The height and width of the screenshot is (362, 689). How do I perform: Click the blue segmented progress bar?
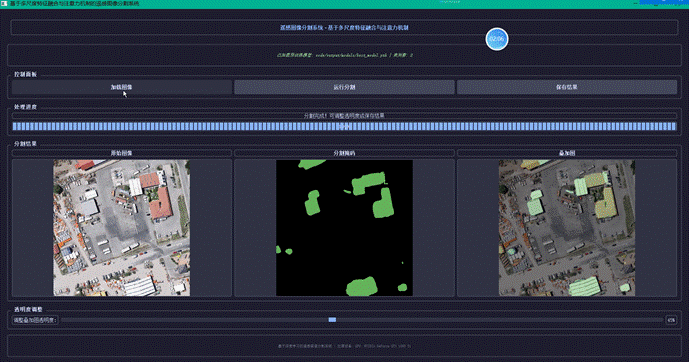[x=344, y=127]
